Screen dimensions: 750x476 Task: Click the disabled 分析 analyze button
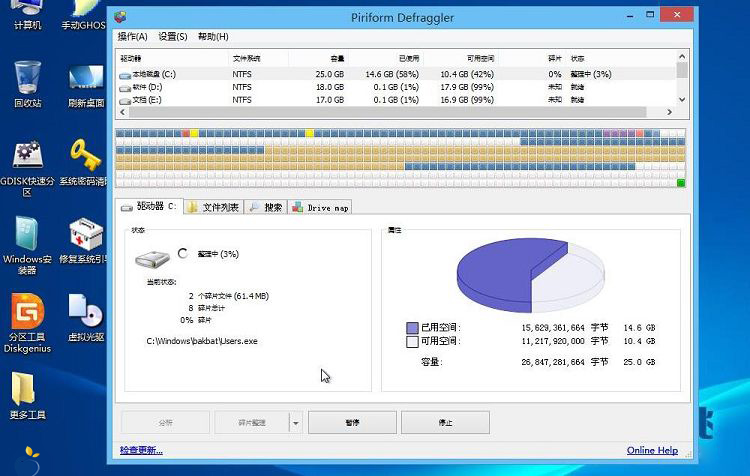point(165,422)
